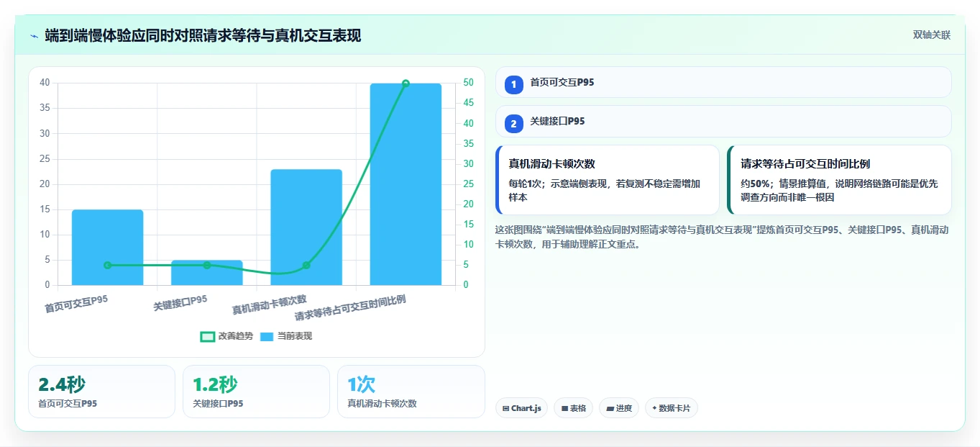
Task: Click the Chart.js tag
Action: (x=521, y=408)
